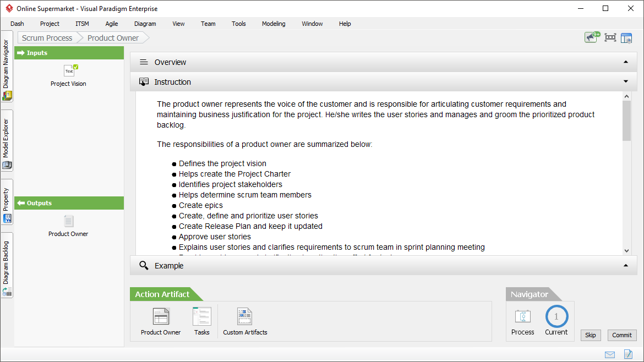The height and width of the screenshot is (362, 644).
Task: Click the Product Owner breadcrumb
Action: pos(113,38)
